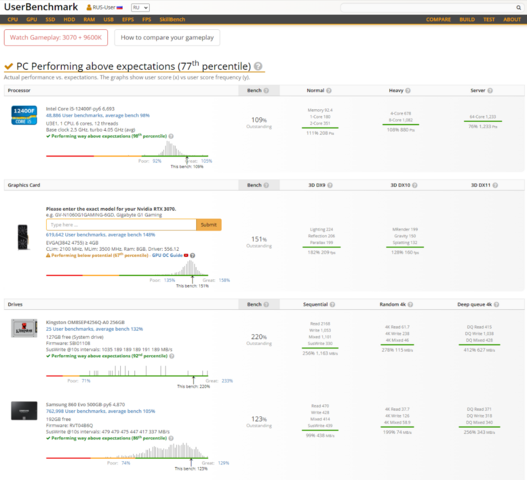Open the GPU menu item
This screenshot has height=480, width=527.
[x=32, y=19]
